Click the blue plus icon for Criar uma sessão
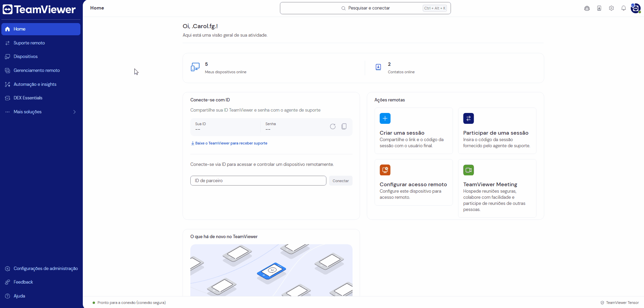 [x=385, y=118]
